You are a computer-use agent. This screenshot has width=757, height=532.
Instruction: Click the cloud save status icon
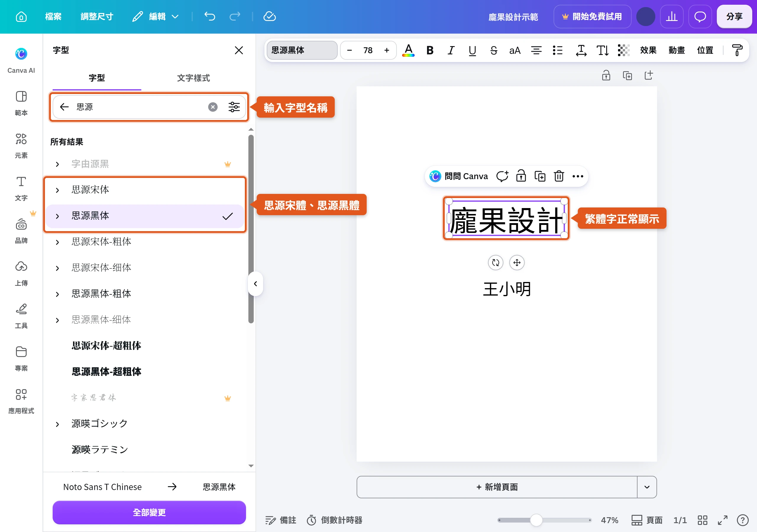tap(269, 16)
